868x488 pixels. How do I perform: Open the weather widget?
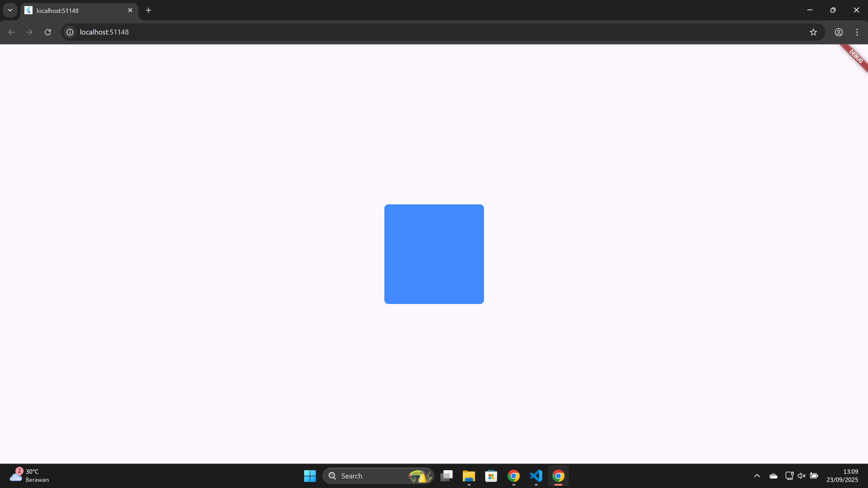pos(29,475)
